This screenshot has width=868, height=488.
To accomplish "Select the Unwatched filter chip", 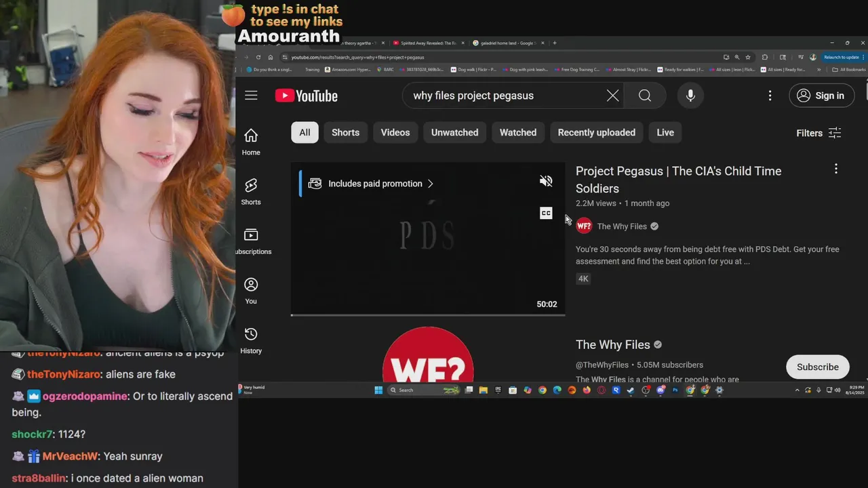I will coord(454,132).
